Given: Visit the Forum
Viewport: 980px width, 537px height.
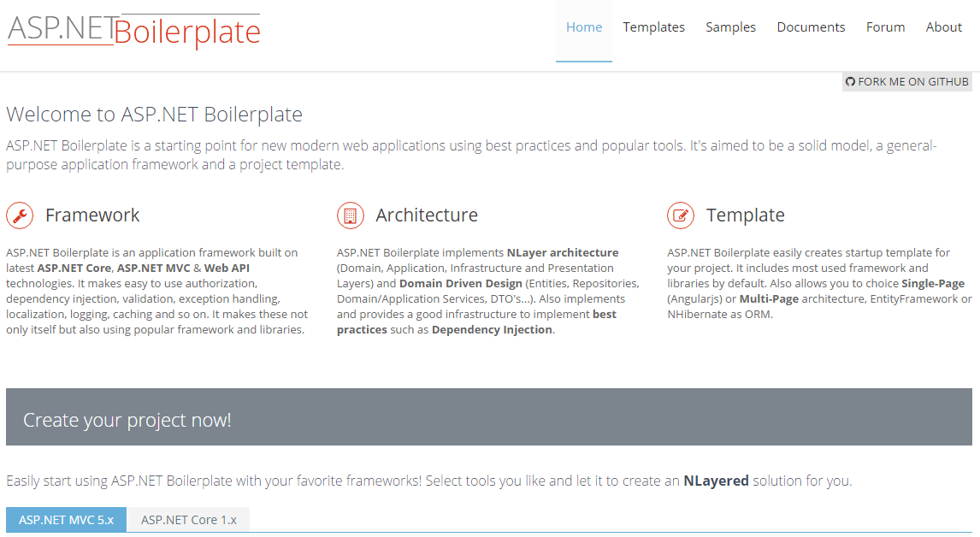Looking at the screenshot, I should (x=885, y=27).
